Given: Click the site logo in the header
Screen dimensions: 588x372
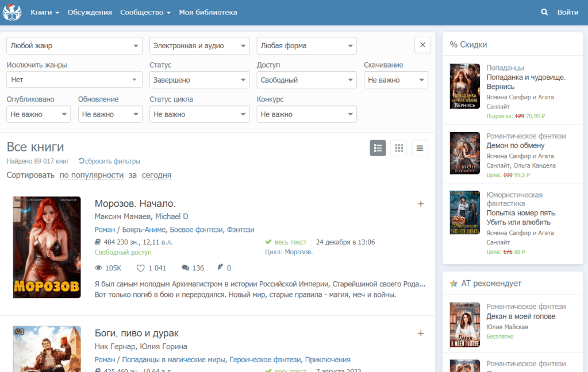Looking at the screenshot, I should click(12, 12).
